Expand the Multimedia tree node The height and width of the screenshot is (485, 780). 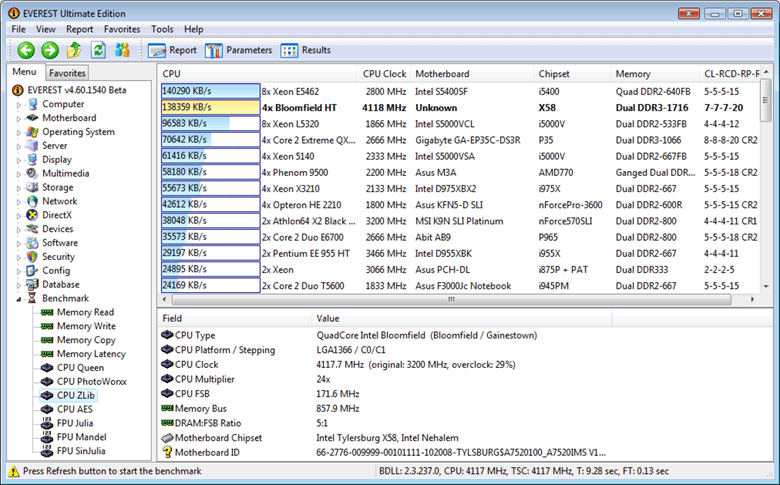pyautogui.click(x=19, y=175)
